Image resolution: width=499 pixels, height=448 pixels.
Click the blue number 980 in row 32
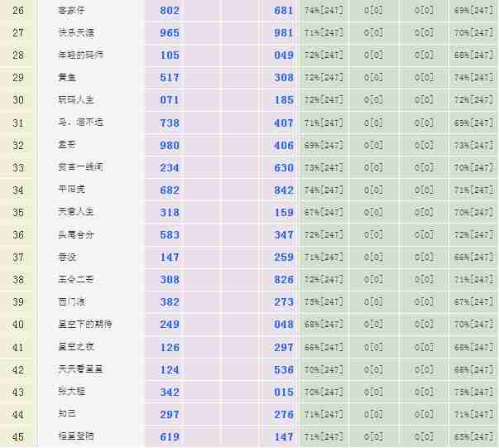point(169,146)
